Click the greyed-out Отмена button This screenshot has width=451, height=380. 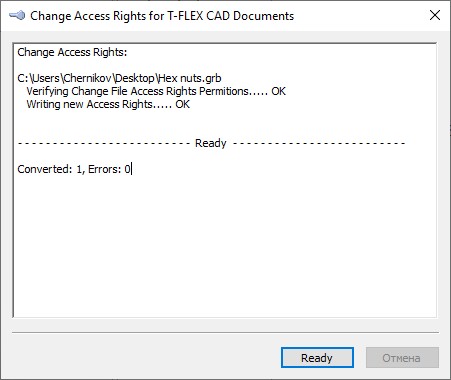pyautogui.click(x=402, y=358)
